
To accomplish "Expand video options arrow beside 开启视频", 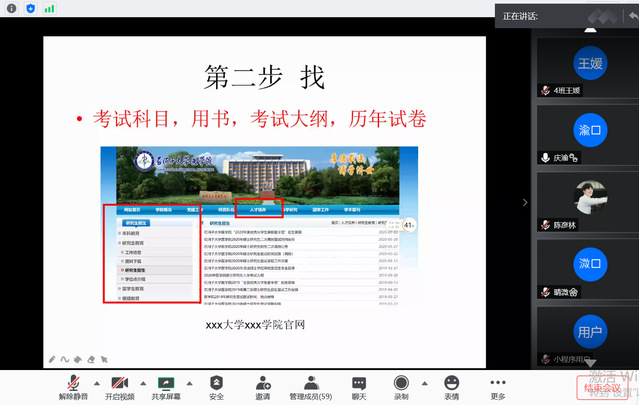I will (142, 383).
